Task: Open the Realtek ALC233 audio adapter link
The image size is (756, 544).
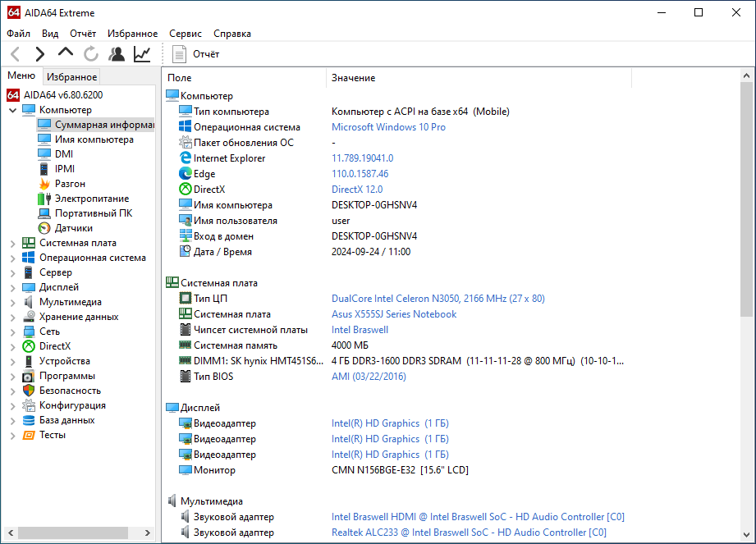Action: point(469,533)
